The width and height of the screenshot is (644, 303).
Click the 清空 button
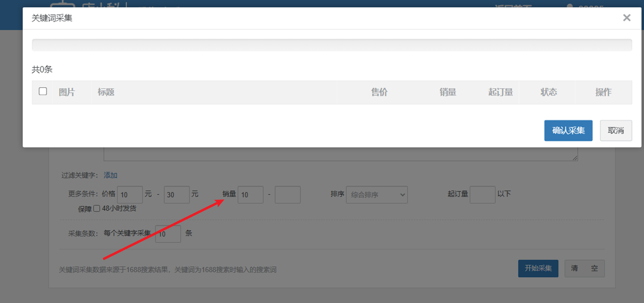(584, 268)
